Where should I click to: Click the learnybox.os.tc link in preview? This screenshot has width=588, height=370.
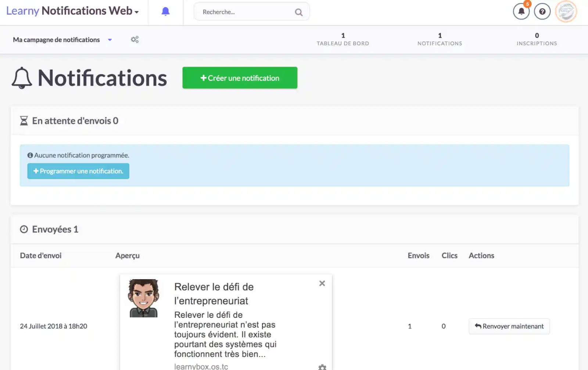[x=201, y=366]
